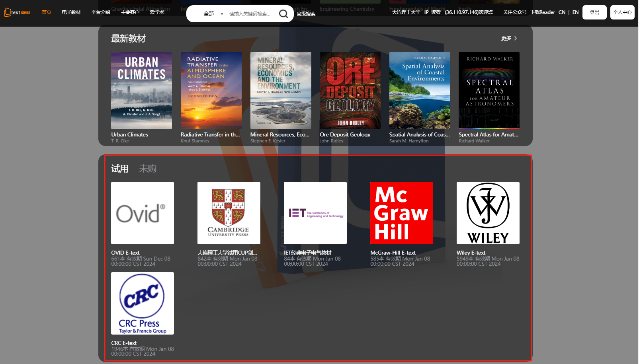Viewport: 639px width, 364px height.
Task: Expand 更多 to see more textbooks
Action: pyautogui.click(x=508, y=38)
